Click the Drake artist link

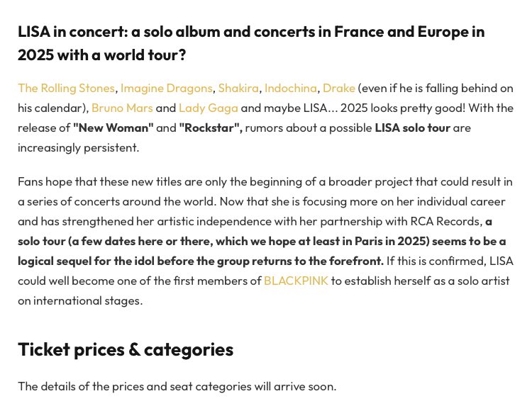coord(338,89)
